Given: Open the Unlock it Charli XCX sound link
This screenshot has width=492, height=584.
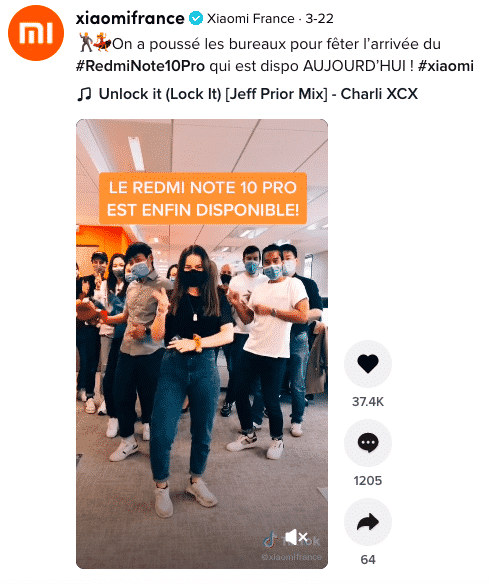Looking at the screenshot, I should [x=258, y=94].
